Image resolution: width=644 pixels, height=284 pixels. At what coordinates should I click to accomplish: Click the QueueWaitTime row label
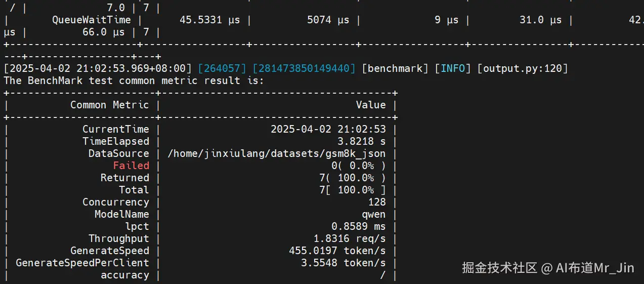(92, 20)
